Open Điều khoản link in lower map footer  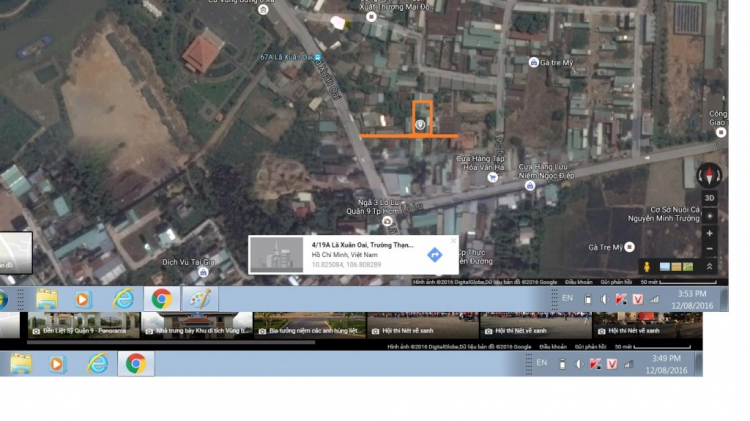[x=552, y=347]
